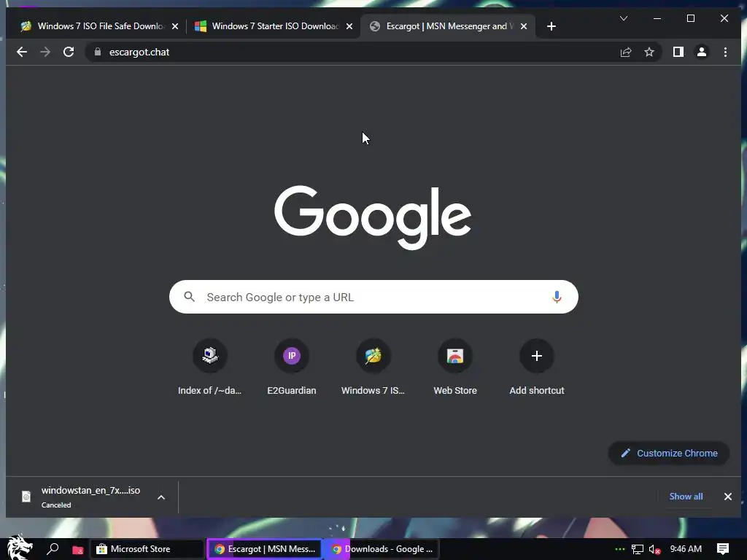Click the Customize Chrome button
The width and height of the screenshot is (747, 560).
(x=669, y=453)
